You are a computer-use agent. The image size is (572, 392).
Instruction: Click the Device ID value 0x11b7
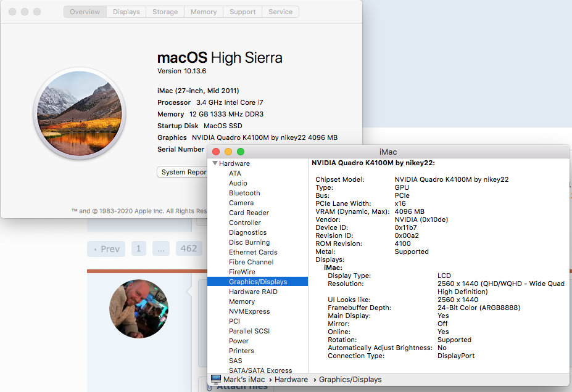pyautogui.click(x=405, y=227)
